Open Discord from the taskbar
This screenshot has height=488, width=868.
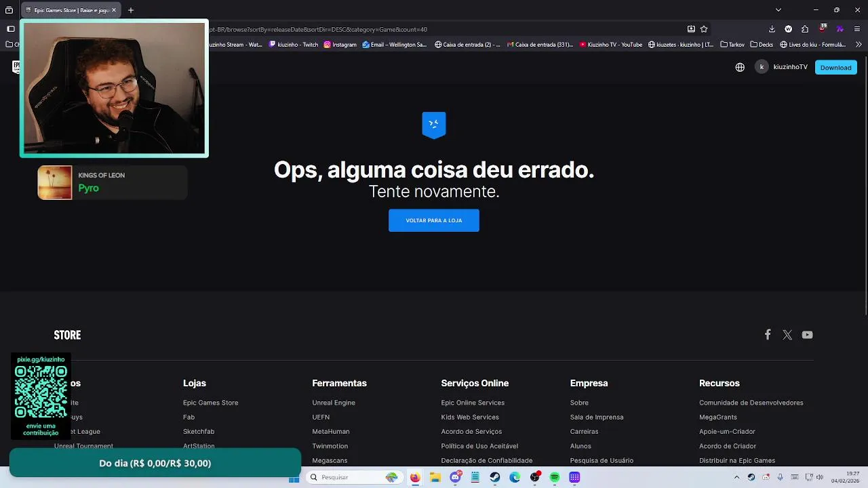click(455, 477)
